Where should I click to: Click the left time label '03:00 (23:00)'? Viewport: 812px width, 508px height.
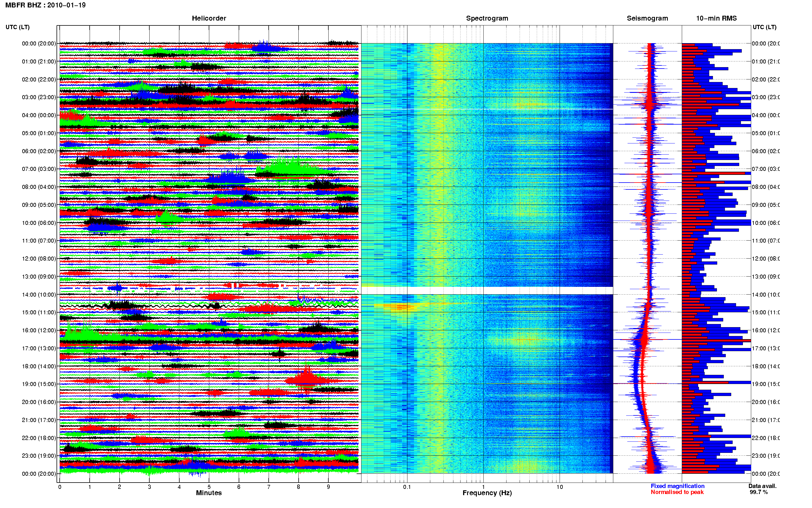[x=39, y=97]
